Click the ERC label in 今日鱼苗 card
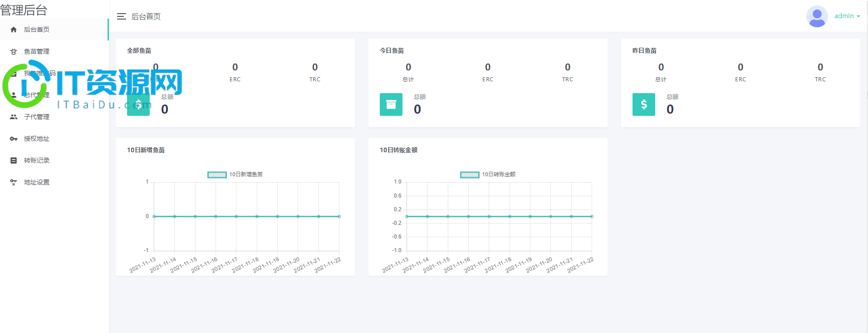 (x=488, y=80)
